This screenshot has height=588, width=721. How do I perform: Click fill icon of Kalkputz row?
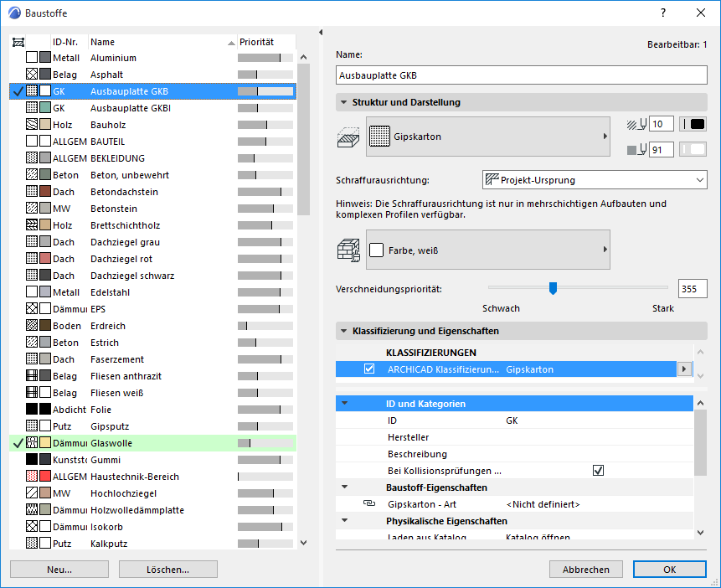pyautogui.click(x=32, y=543)
